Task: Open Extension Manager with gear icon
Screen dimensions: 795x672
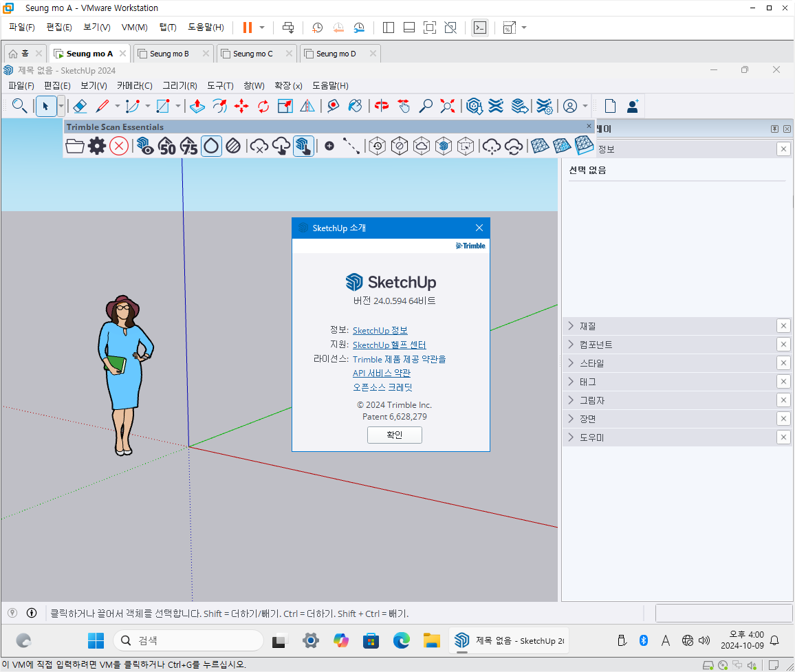Action: pos(544,106)
